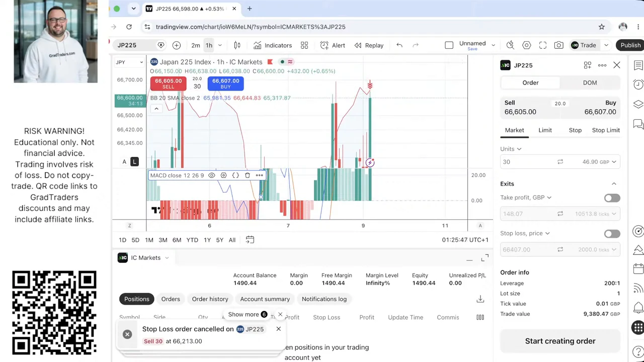The image size is (644, 362).
Task: Undo the last chart action
Action: [399, 45]
